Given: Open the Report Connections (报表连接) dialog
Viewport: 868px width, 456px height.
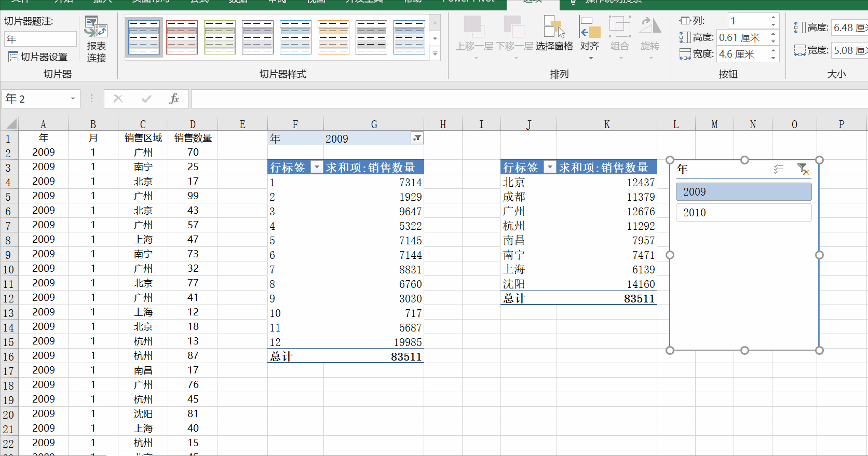Looking at the screenshot, I should coord(96,40).
